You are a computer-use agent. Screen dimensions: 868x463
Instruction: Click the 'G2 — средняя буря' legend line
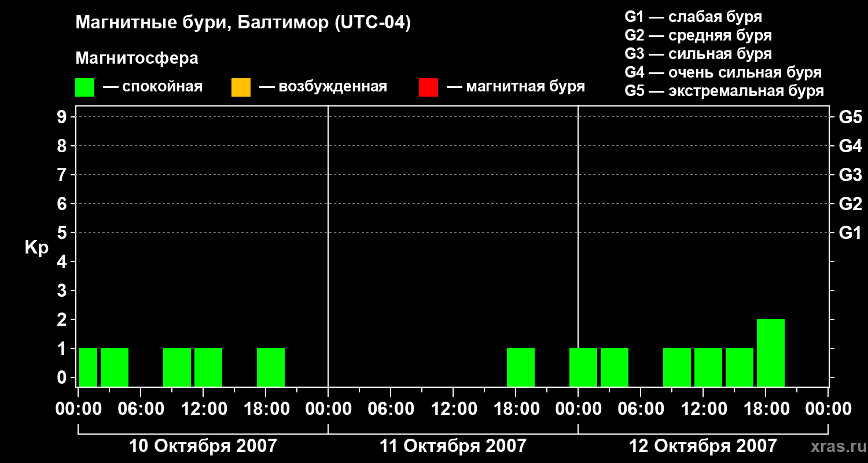[x=698, y=35]
